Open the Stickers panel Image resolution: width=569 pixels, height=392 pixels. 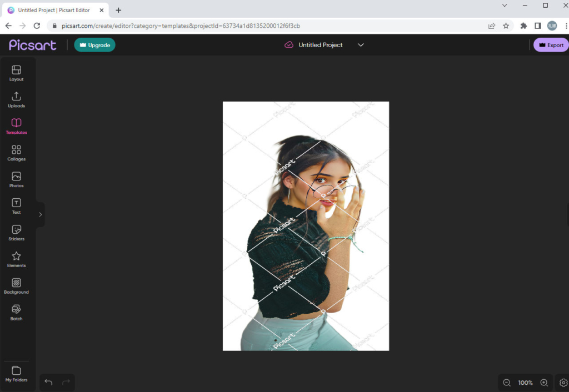[x=16, y=233]
